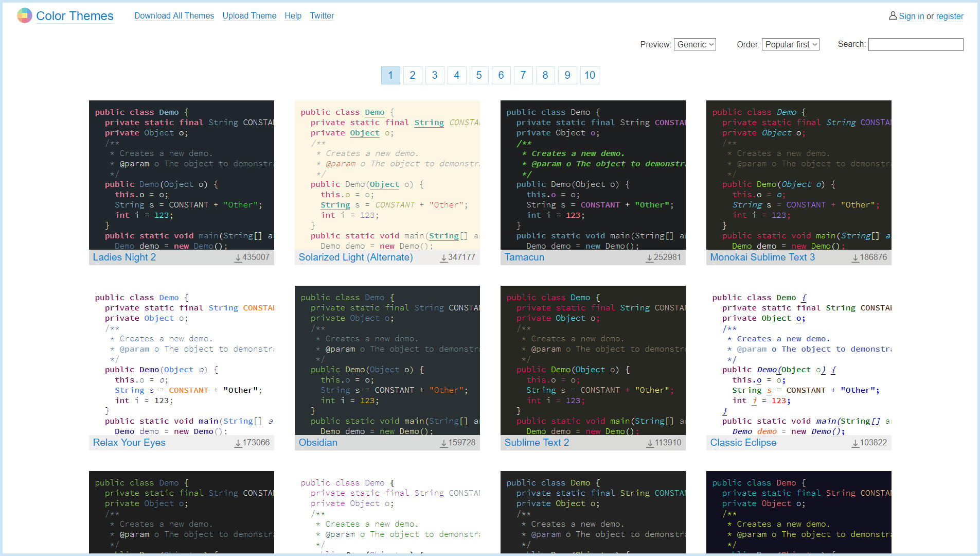The width and height of the screenshot is (980, 556).
Task: Click the download icon for Tamacun
Action: tap(650, 257)
